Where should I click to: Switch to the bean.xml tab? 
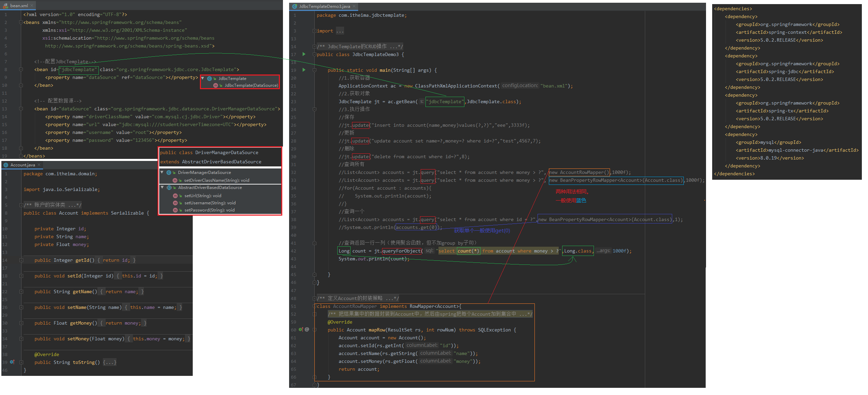point(18,6)
